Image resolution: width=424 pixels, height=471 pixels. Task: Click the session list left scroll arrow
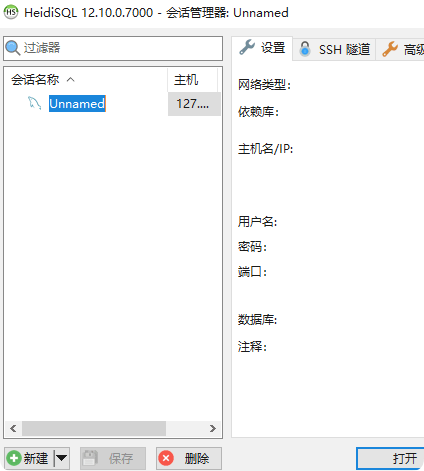(x=13, y=428)
